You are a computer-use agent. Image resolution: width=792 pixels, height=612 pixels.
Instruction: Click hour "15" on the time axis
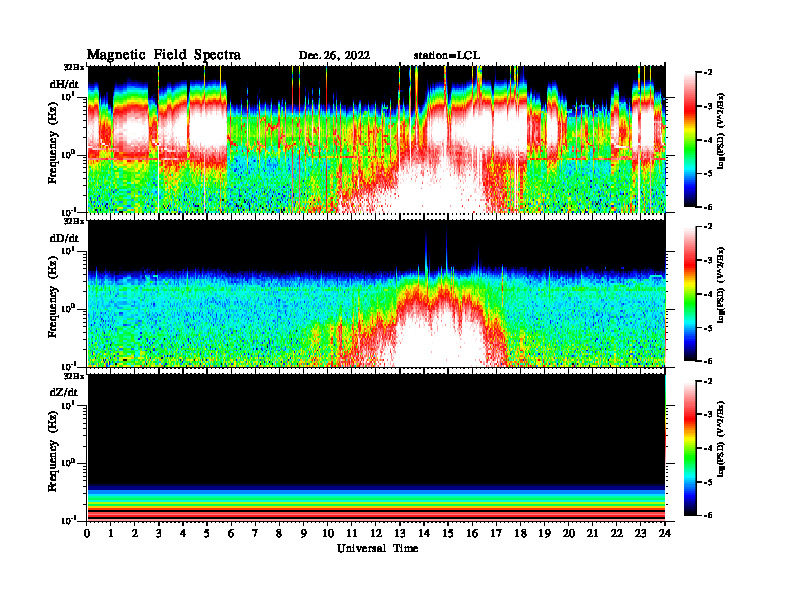click(448, 533)
